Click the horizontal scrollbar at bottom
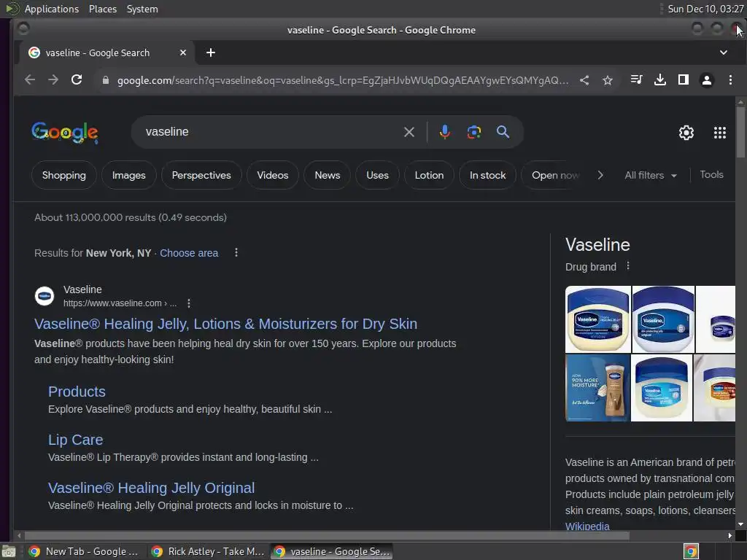This screenshot has height=560, width=747. tap(327, 536)
